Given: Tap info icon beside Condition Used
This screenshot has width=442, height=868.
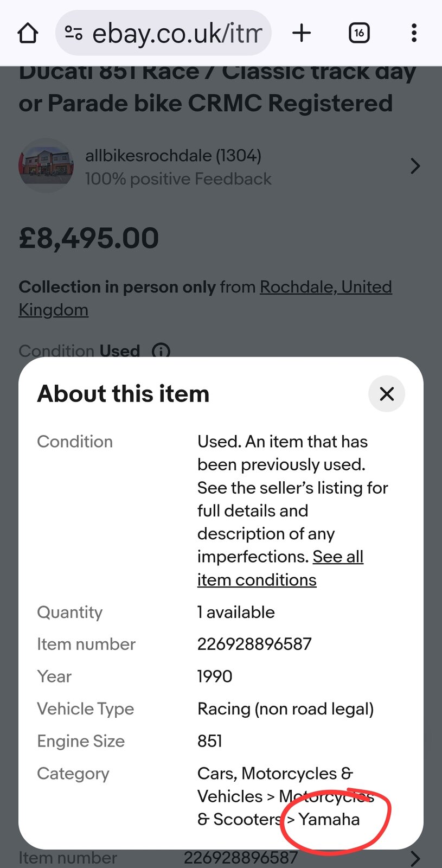Looking at the screenshot, I should 161,351.
